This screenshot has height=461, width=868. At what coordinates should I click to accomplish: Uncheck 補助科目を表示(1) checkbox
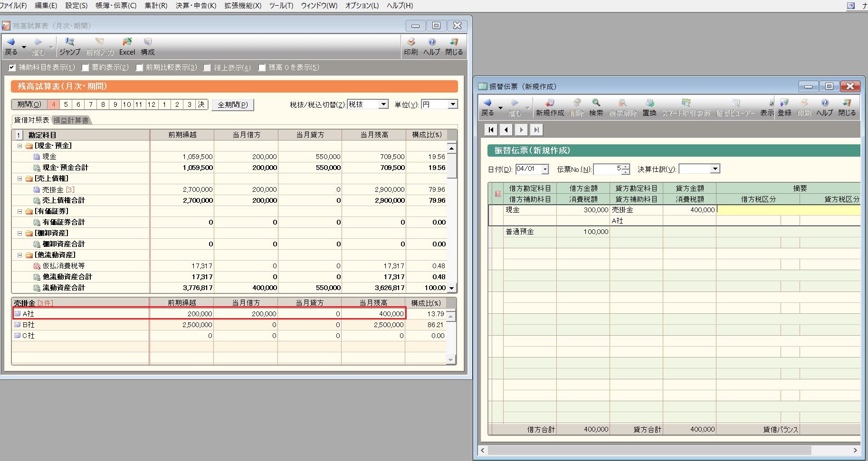tap(12, 67)
